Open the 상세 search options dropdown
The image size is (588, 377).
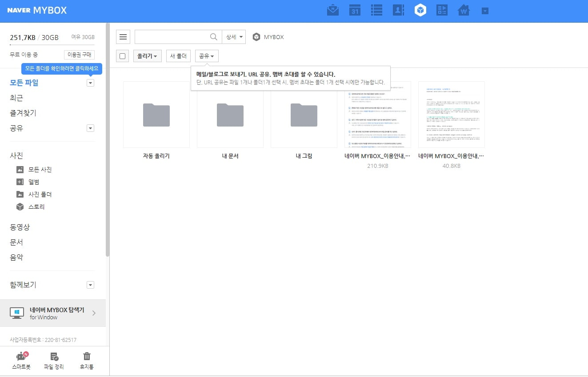[x=234, y=37]
